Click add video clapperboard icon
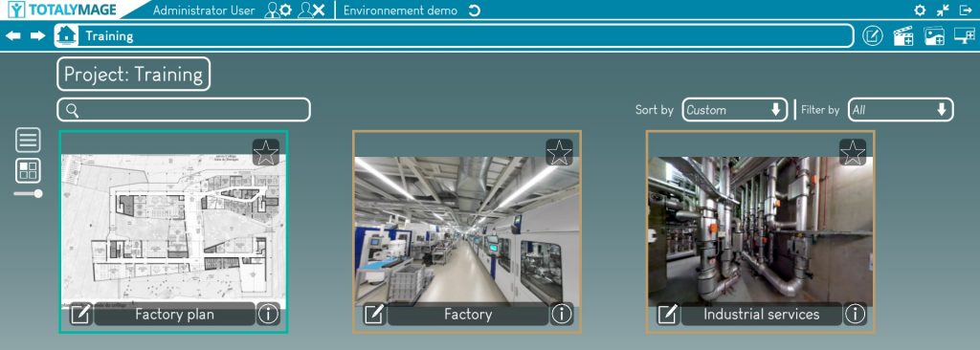The width and height of the screenshot is (980, 350). coord(903,36)
